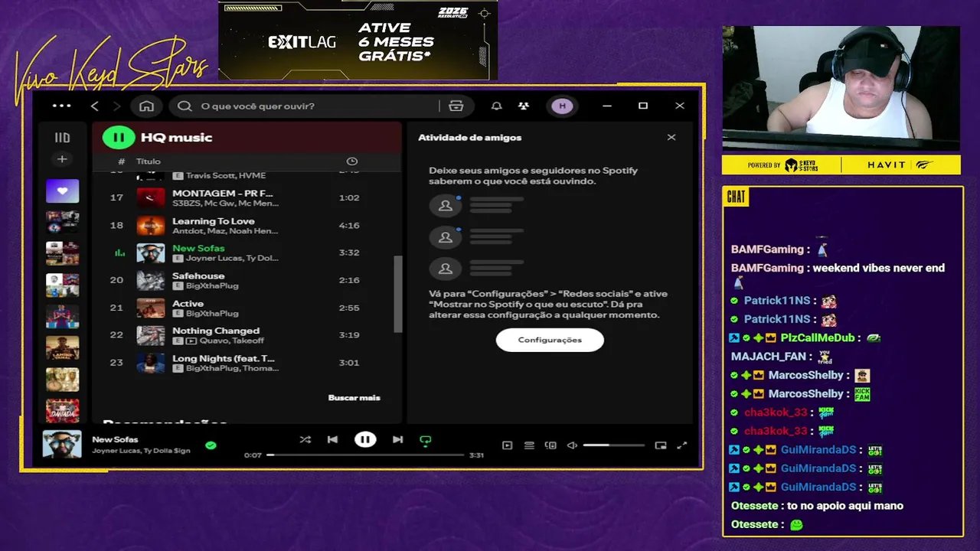Click the 'HQ music' playlist title
This screenshot has height=551, width=980.
(x=176, y=138)
